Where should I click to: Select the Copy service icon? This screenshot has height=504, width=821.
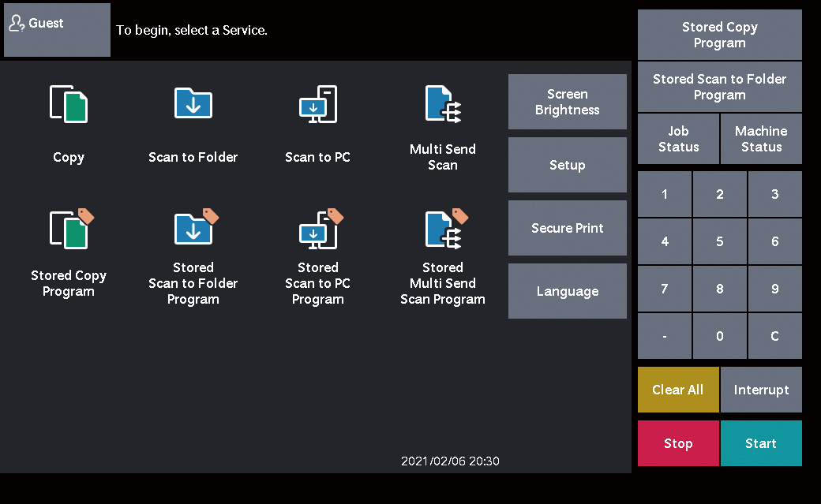click(x=69, y=118)
